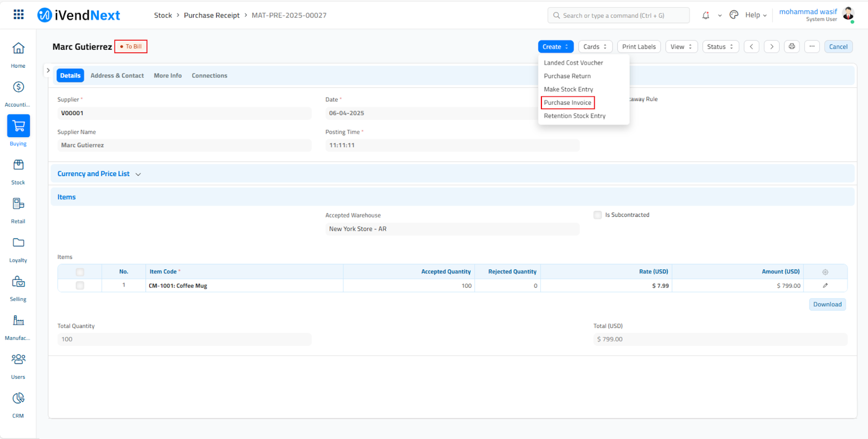The height and width of the screenshot is (439, 868).
Task: Open the View dropdown
Action: [681, 47]
